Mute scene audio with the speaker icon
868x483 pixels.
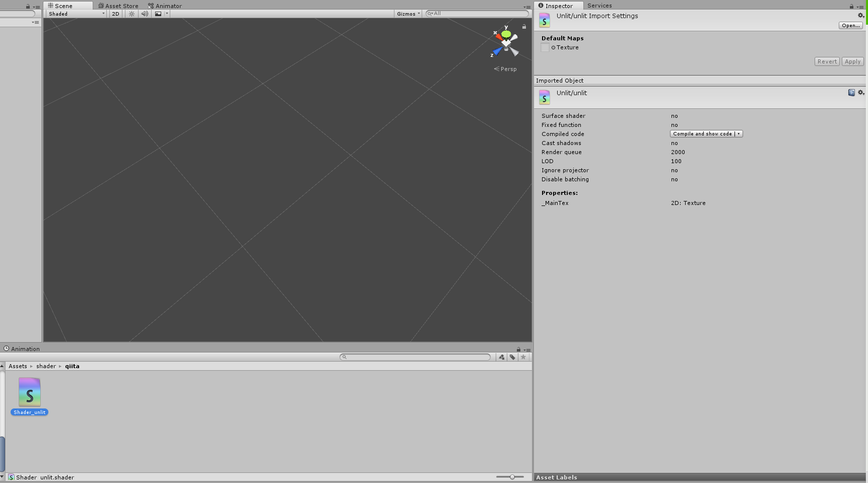point(145,14)
